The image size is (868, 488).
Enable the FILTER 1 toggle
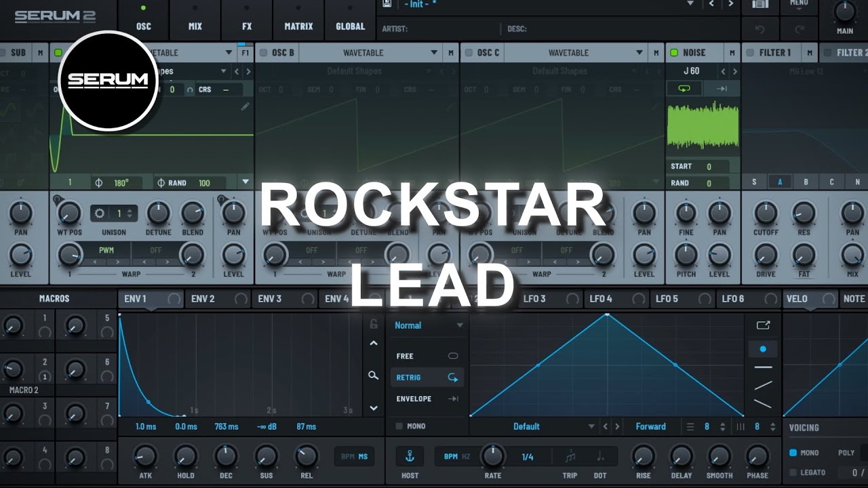(x=750, y=53)
